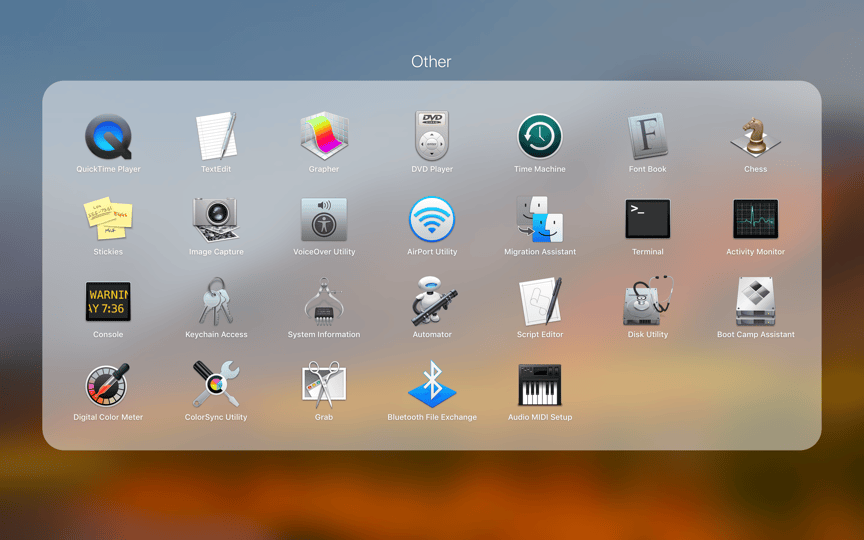Viewport: 864px width, 540px height.
Task: Open VoiceOver Utility
Action: tap(324, 219)
